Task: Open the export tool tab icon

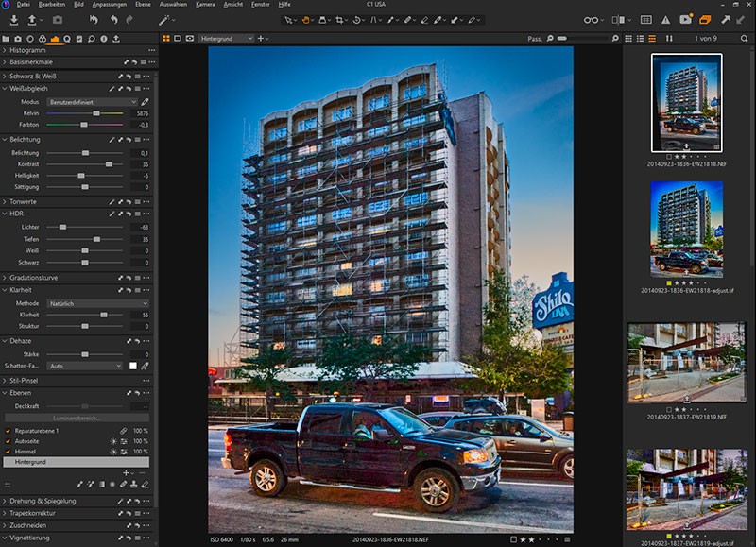Action: [116, 39]
